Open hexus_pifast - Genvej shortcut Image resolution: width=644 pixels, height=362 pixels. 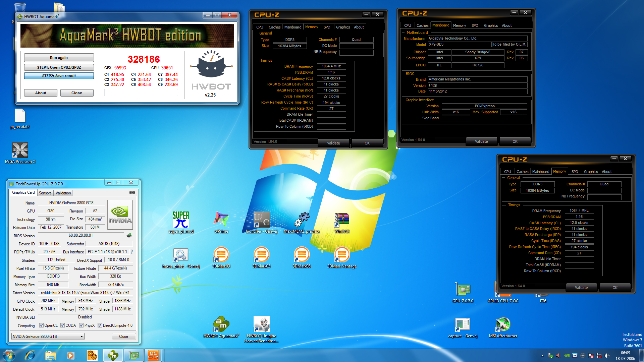tap(181, 258)
